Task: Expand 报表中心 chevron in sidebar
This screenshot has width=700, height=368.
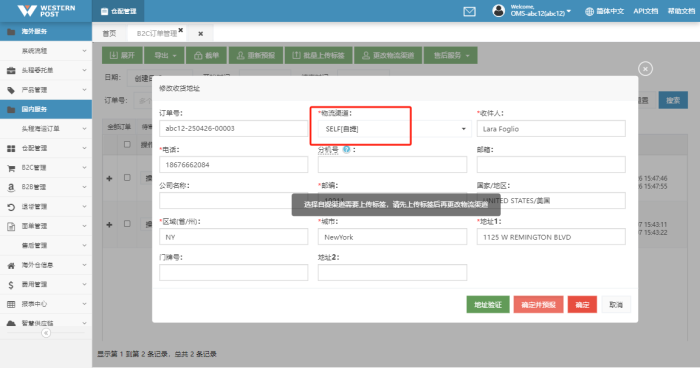Action: point(84,304)
